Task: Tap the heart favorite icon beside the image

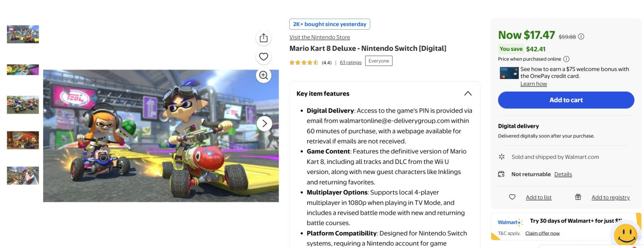Action: [x=264, y=56]
